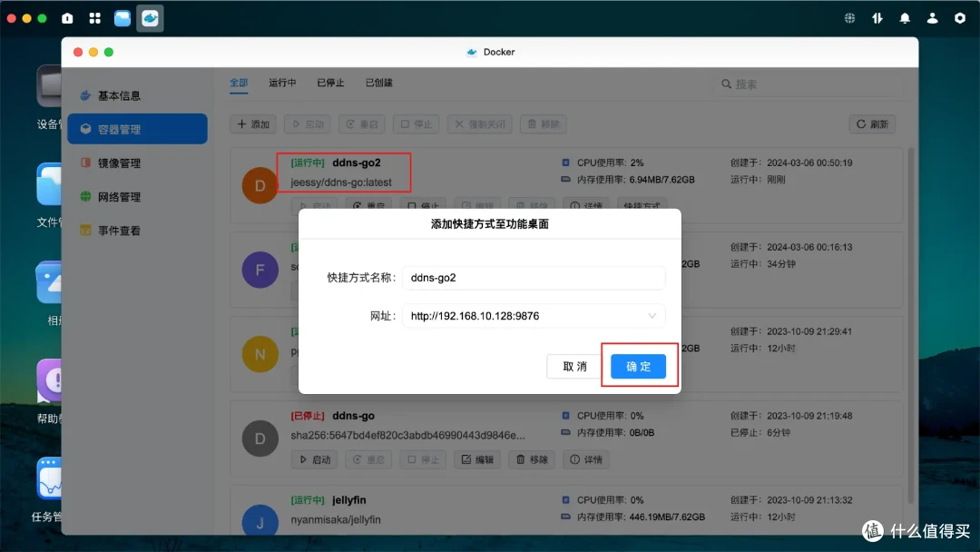Click the gray D avatar of ddns-go

coord(260,439)
